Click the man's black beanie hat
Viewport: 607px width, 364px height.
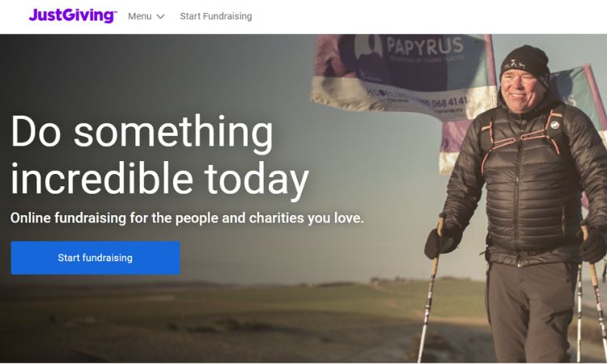click(x=525, y=61)
